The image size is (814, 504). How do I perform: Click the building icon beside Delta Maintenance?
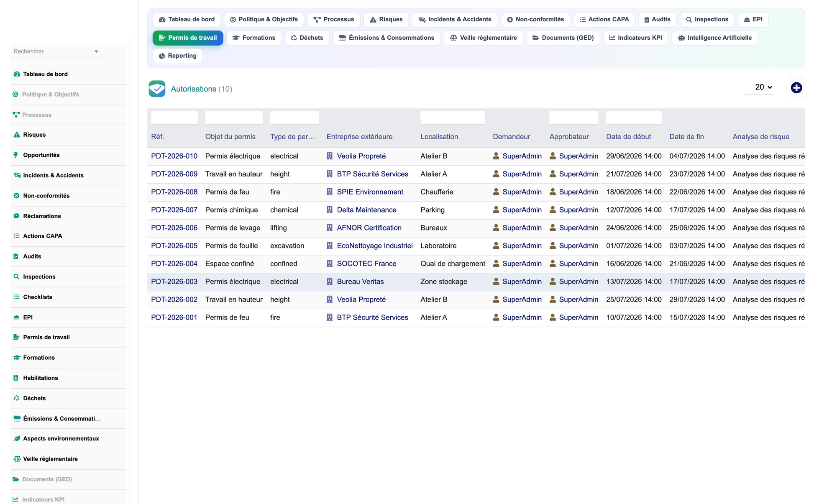(330, 210)
